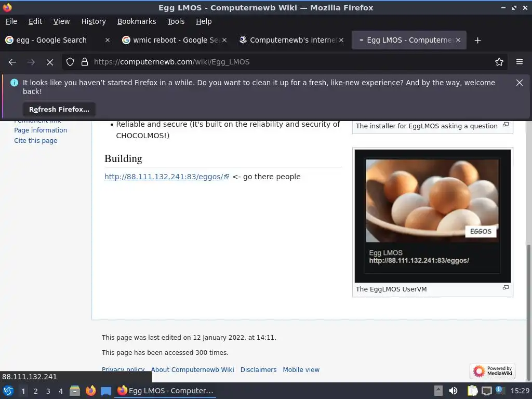Enlarge the installer image thumbnail
Viewport: 532px width, 399px height.
506,125
